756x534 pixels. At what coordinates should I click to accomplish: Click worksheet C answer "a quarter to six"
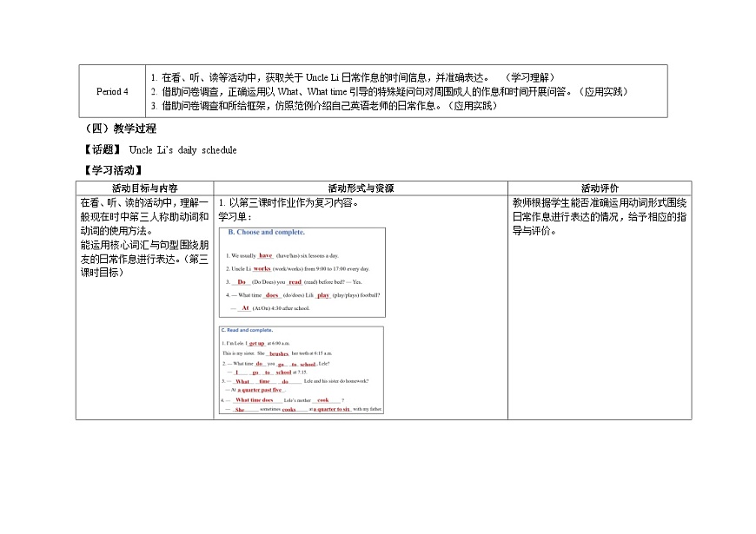pos(332,409)
